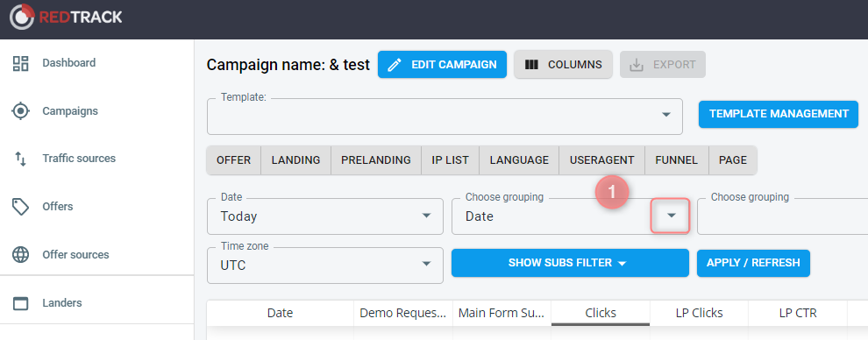Expand the Time zone dropdown showing UTC

pos(325,266)
